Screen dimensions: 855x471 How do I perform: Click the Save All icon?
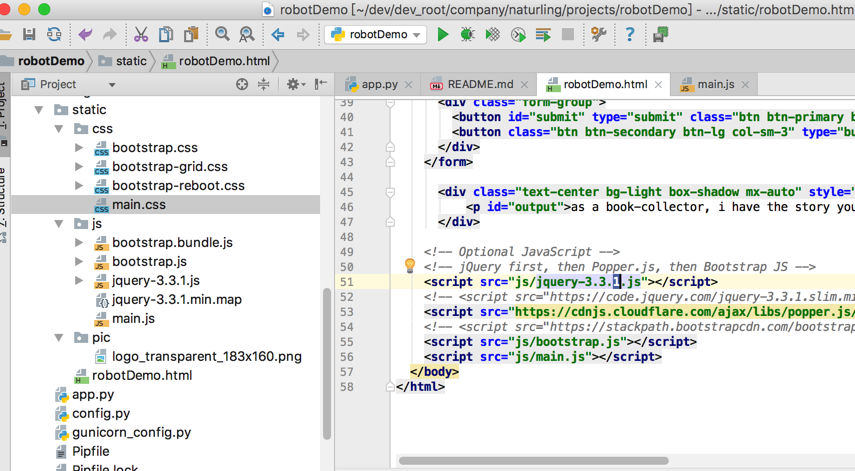point(29,35)
